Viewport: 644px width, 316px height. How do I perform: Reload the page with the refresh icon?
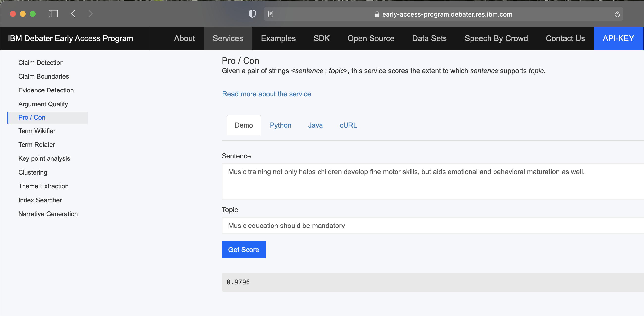click(617, 14)
